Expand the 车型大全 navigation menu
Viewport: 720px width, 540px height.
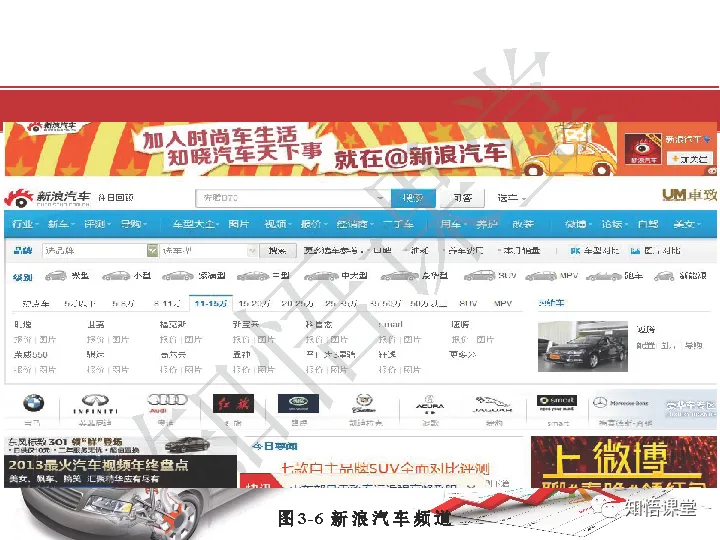pyautogui.click(x=196, y=224)
